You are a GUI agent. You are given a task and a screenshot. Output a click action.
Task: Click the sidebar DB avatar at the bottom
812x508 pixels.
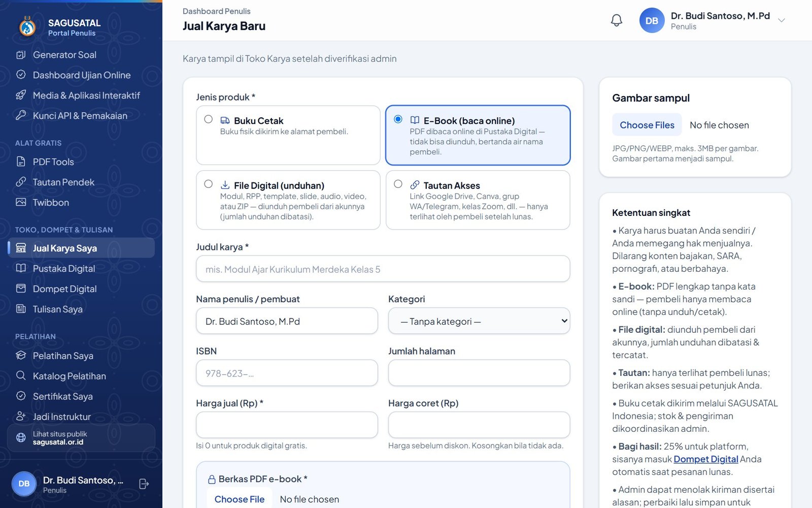(x=24, y=484)
